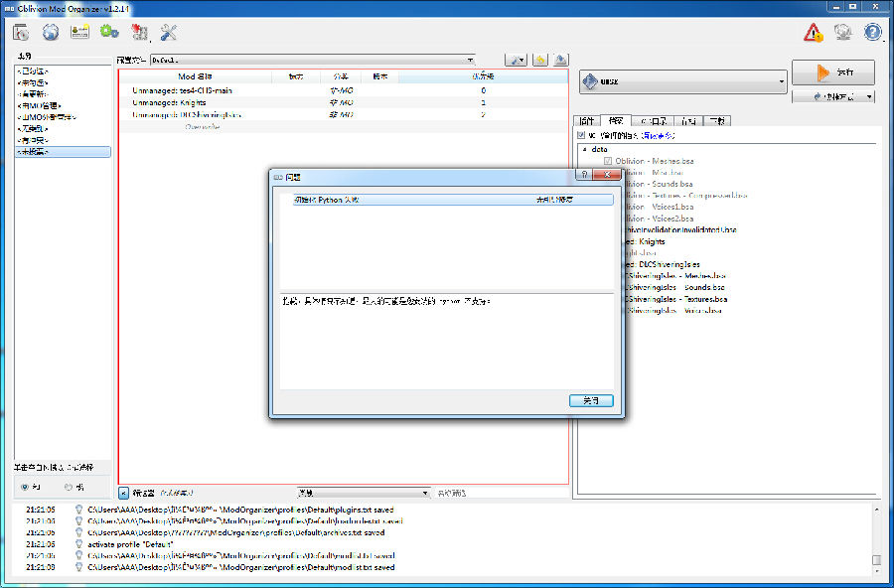Switch to the 下载 downloads tab

pos(717,121)
